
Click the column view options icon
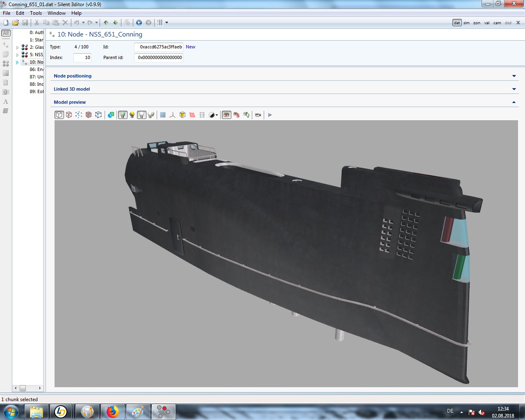(160, 23)
